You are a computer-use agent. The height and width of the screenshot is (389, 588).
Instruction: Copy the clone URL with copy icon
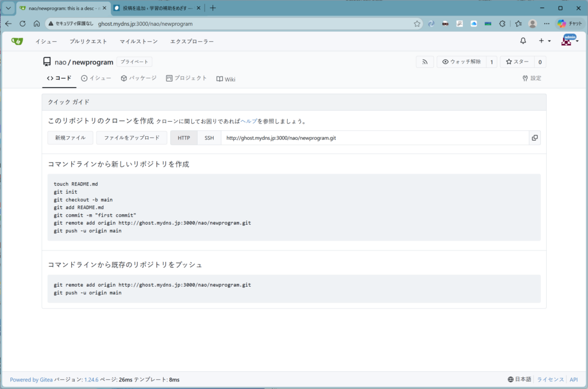(535, 138)
